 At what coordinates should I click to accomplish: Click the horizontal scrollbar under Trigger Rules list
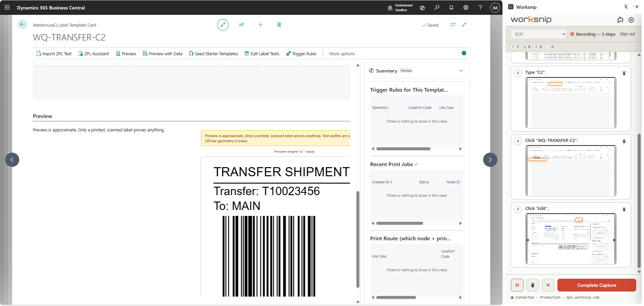[403, 149]
